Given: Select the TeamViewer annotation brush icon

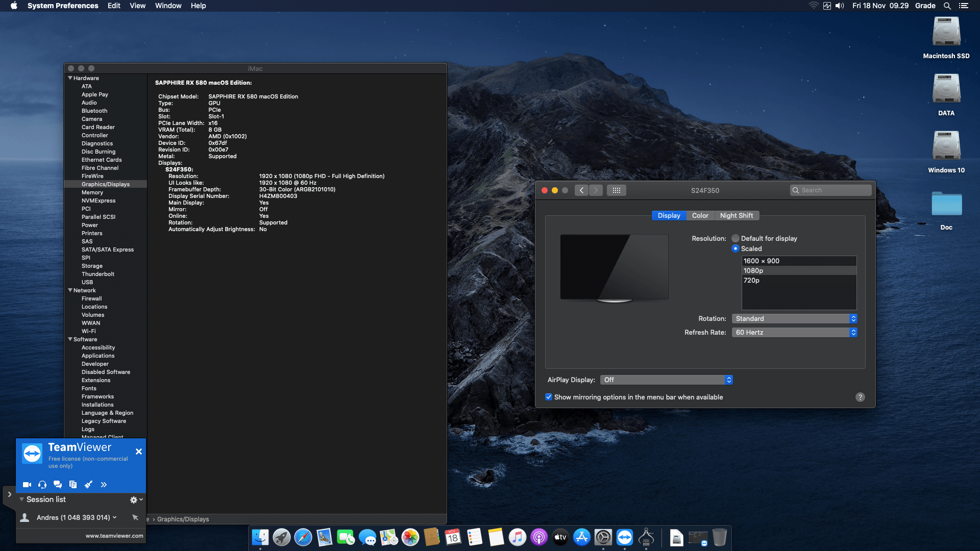Looking at the screenshot, I should click(88, 485).
